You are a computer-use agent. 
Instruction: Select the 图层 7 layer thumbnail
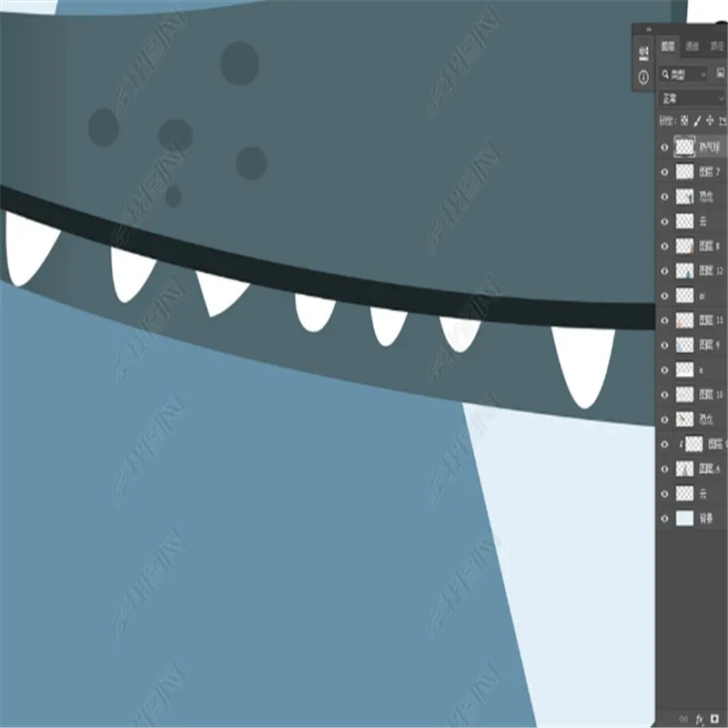click(684, 172)
